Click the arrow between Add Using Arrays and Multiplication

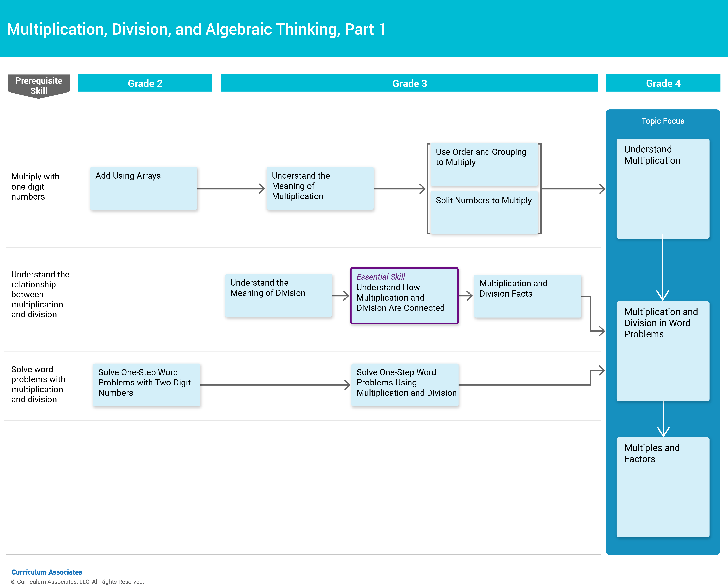pos(231,189)
